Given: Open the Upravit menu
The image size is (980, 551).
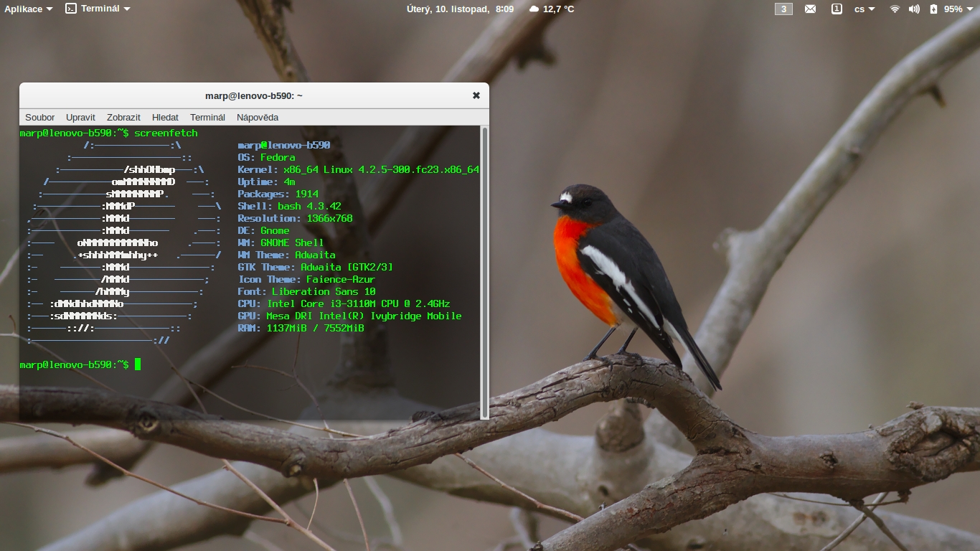Looking at the screenshot, I should click(x=80, y=117).
